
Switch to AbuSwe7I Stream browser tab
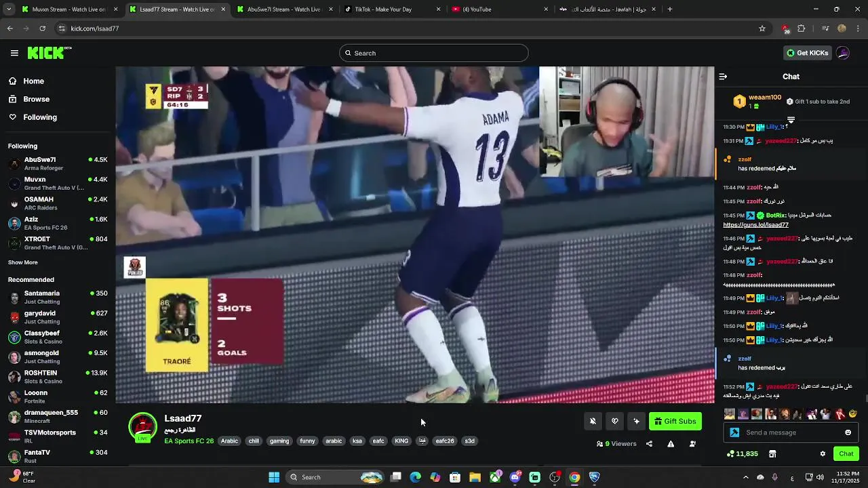[x=283, y=9]
